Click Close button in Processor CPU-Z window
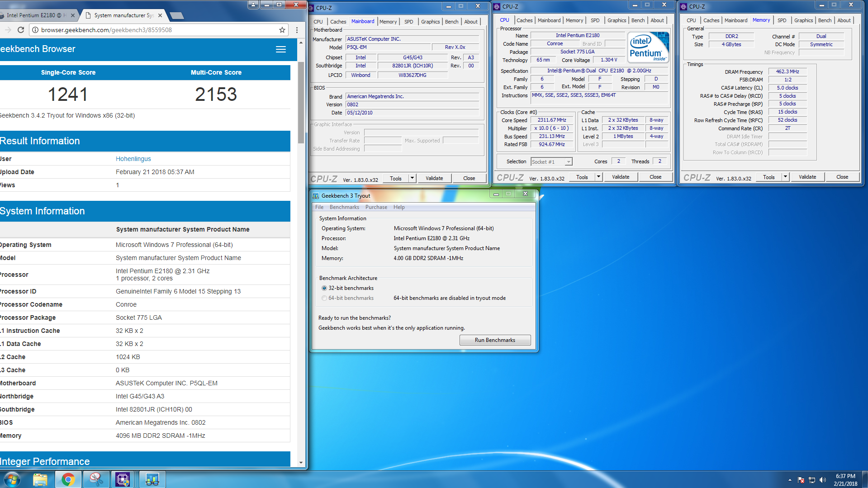 [x=655, y=177]
